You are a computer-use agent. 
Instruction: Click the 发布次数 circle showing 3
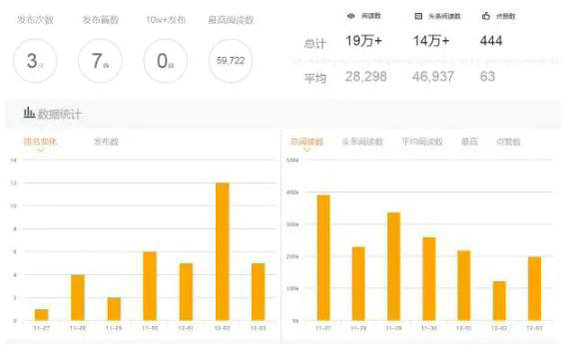tap(35, 61)
